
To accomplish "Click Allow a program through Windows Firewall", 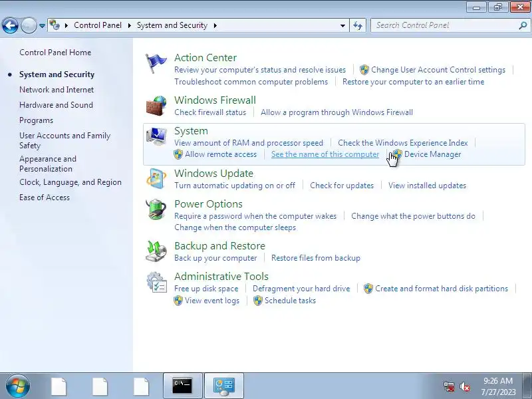I will pyautogui.click(x=336, y=112).
